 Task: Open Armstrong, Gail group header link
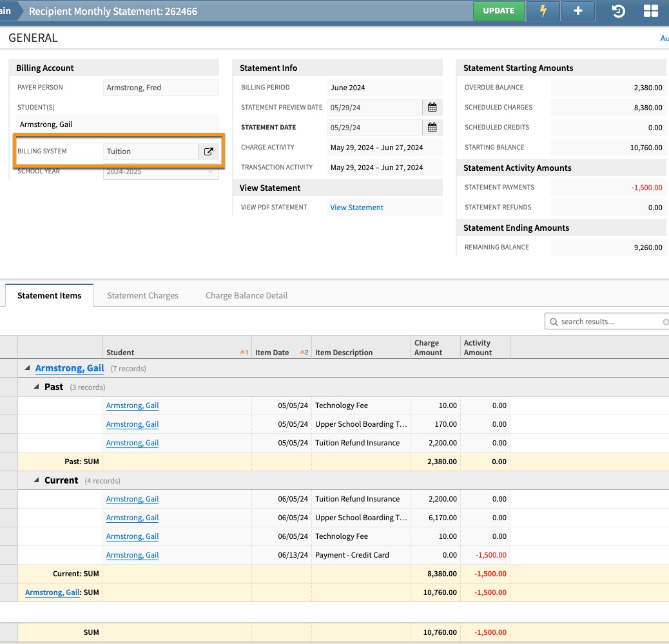70,368
